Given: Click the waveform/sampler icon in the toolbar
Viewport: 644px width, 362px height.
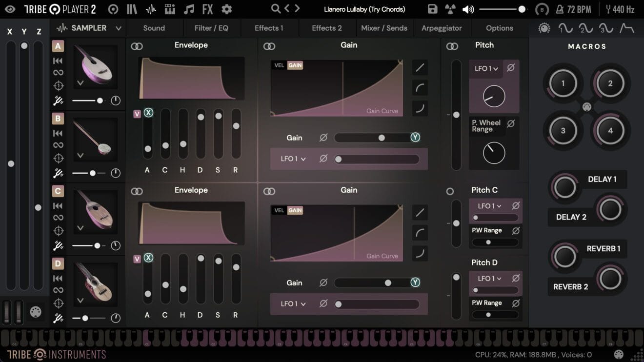Looking at the screenshot, I should (x=151, y=9).
